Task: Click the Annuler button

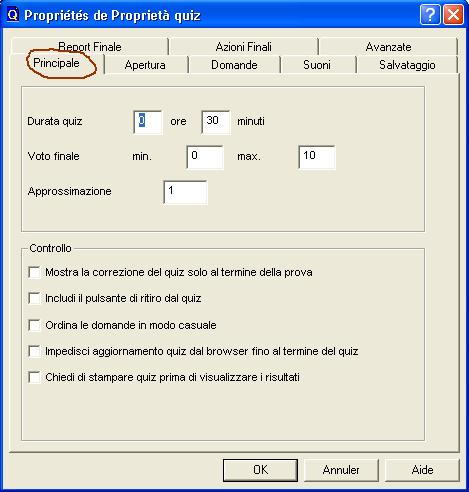Action: [341, 470]
